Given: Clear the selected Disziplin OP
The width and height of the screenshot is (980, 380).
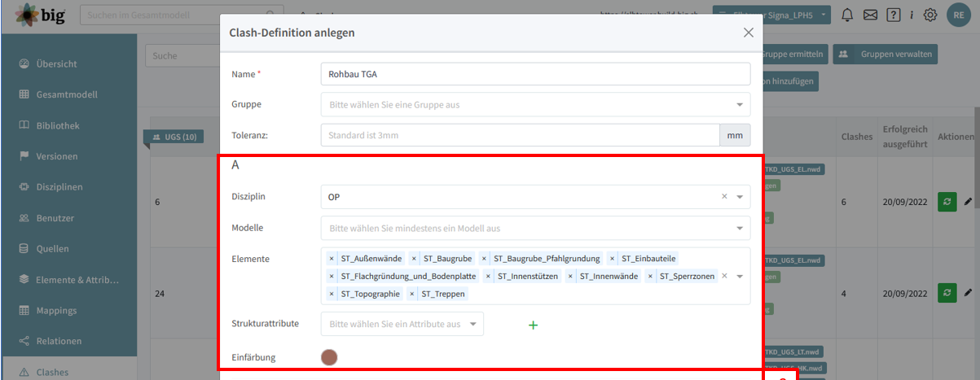Looking at the screenshot, I should (724, 197).
